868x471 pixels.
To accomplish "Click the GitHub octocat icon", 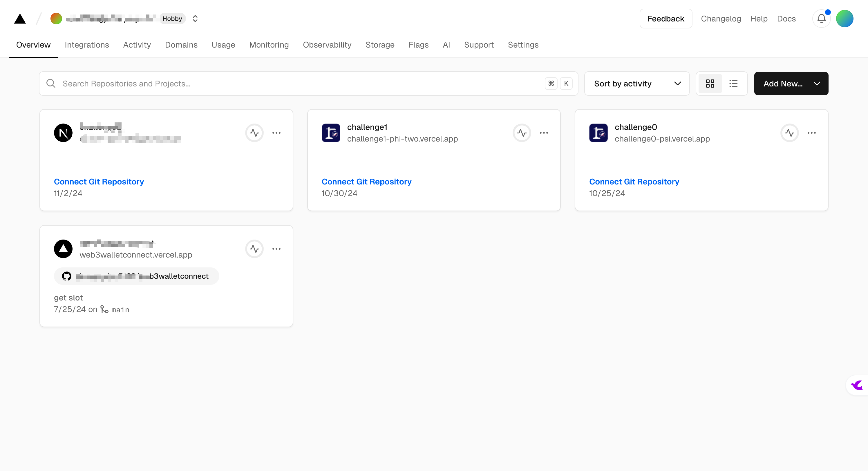I will coord(66,276).
